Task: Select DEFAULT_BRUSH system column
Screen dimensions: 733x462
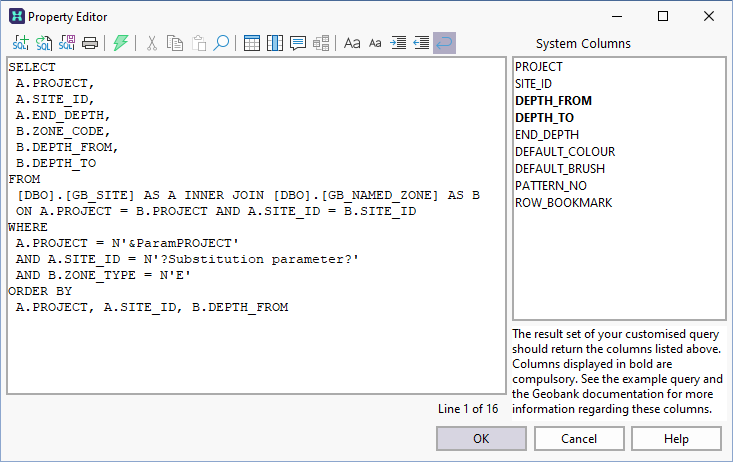Action: (x=560, y=168)
